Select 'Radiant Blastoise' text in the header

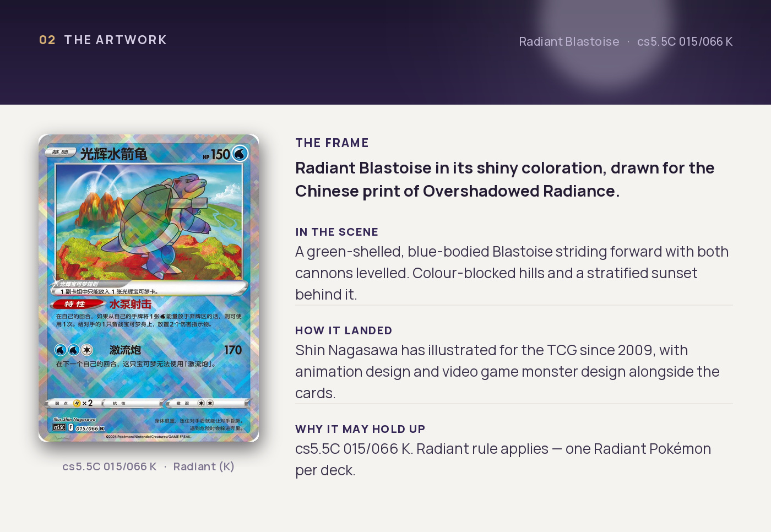click(569, 42)
